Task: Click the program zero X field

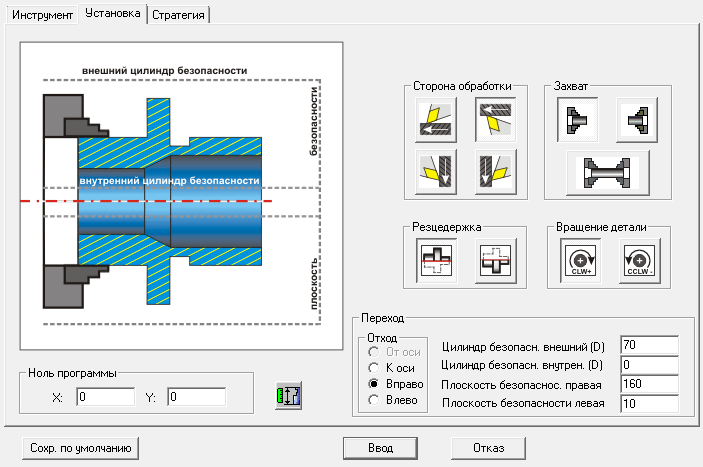Action: [106, 397]
